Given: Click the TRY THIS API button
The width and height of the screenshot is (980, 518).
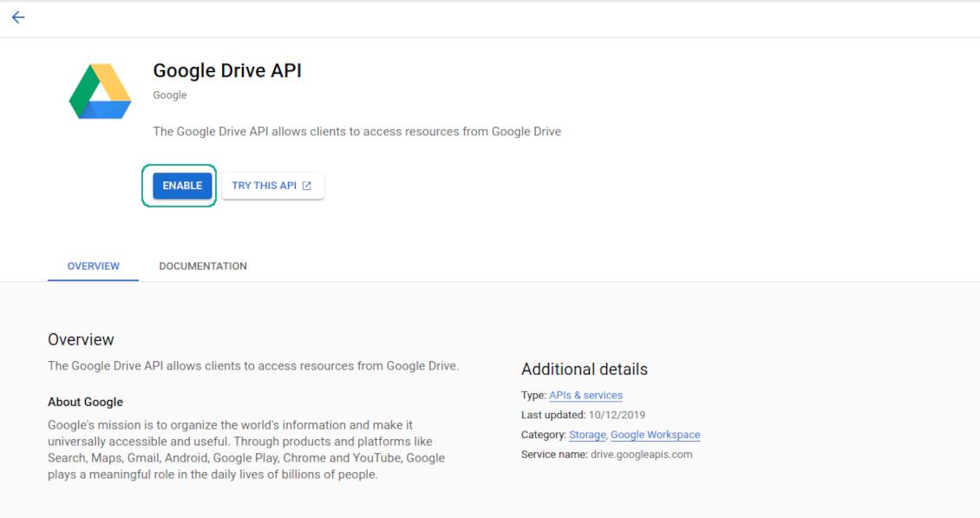Looking at the screenshot, I should (x=272, y=186).
